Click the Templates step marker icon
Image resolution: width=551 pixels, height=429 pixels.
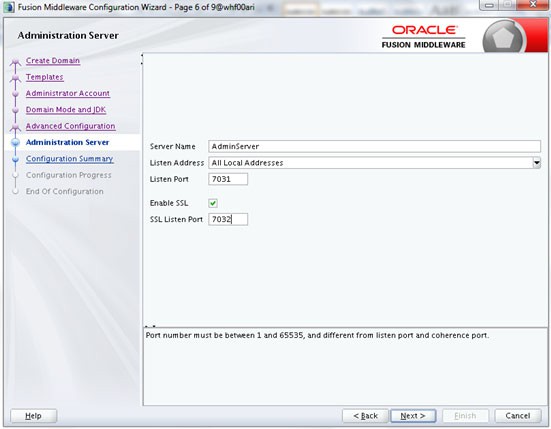pos(15,79)
